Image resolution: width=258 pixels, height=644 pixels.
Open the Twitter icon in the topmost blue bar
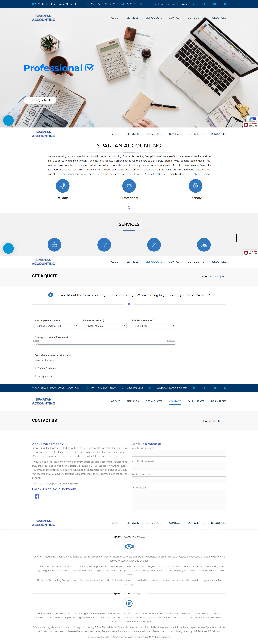coord(225,4)
